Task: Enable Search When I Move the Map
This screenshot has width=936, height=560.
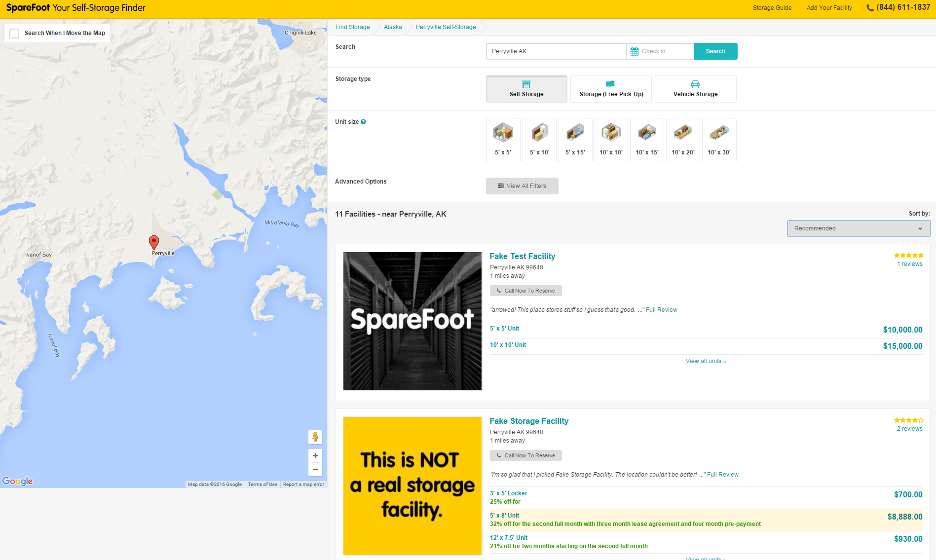Action: pyautogui.click(x=15, y=33)
